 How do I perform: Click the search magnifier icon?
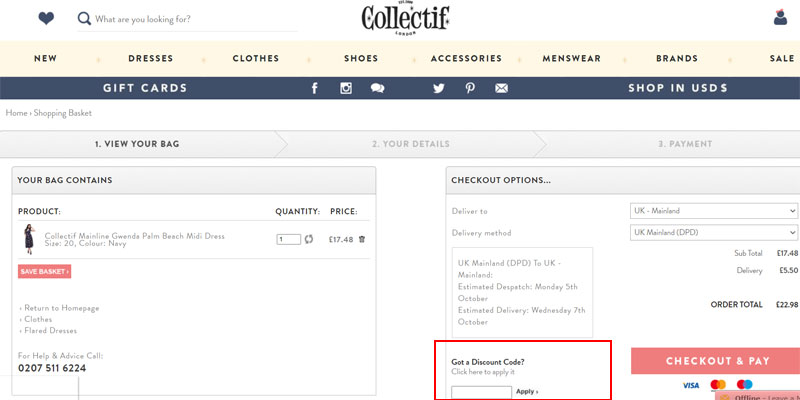[x=84, y=19]
